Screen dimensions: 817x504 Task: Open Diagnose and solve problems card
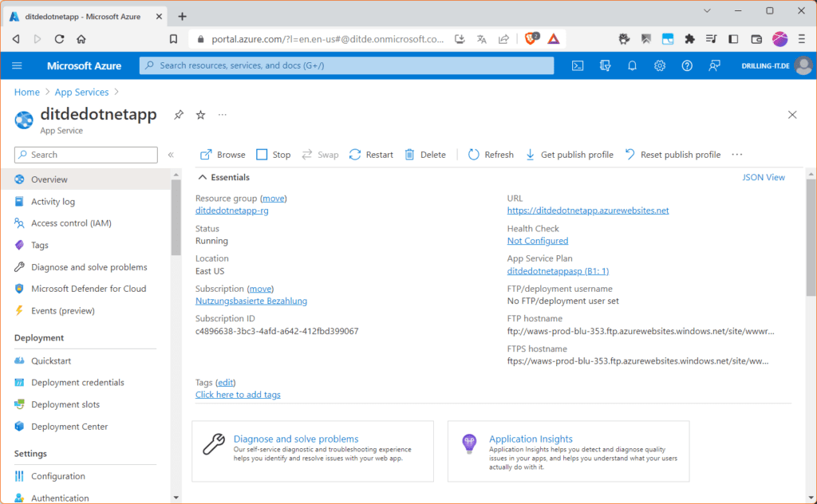click(x=313, y=451)
